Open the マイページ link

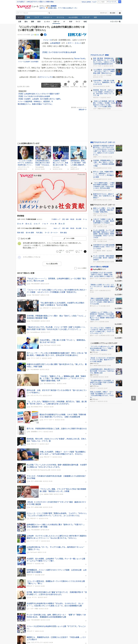(103, 13)
